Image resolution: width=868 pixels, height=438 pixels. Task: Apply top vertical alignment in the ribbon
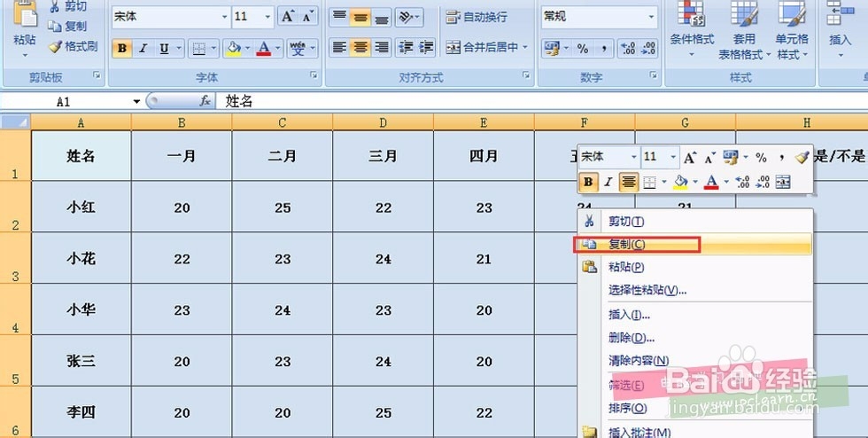(338, 17)
